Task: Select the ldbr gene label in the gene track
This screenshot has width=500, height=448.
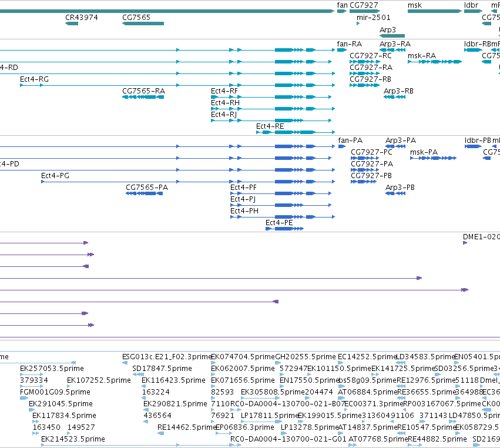Action: pyautogui.click(x=471, y=5)
